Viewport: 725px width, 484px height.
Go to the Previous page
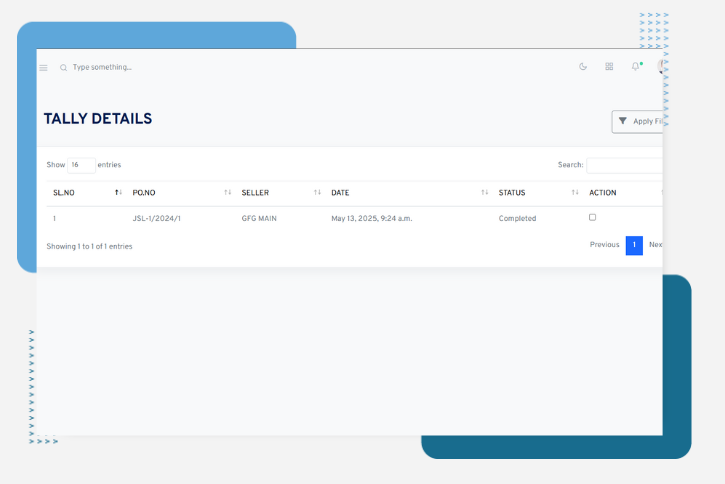[604, 245]
